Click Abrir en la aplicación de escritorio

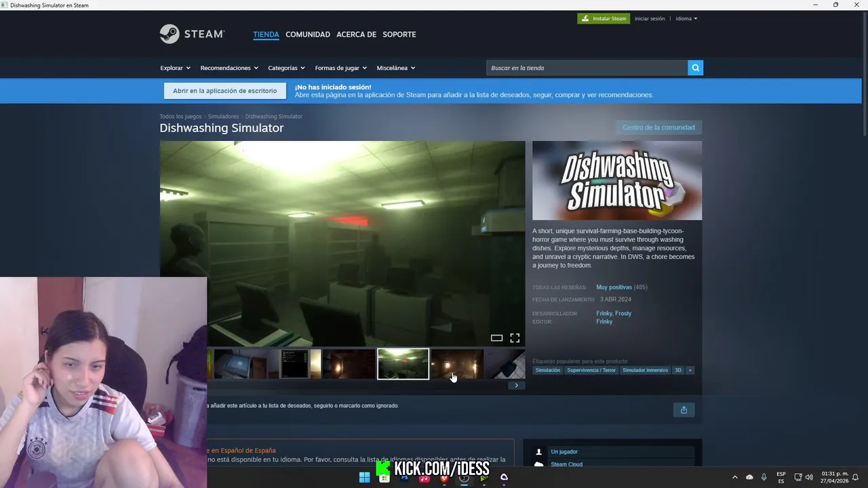[x=224, y=91]
